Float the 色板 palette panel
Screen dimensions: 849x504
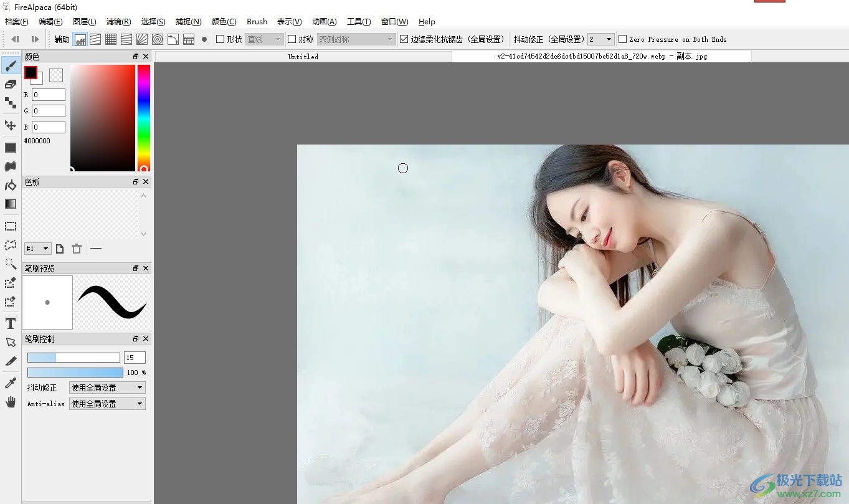point(136,182)
